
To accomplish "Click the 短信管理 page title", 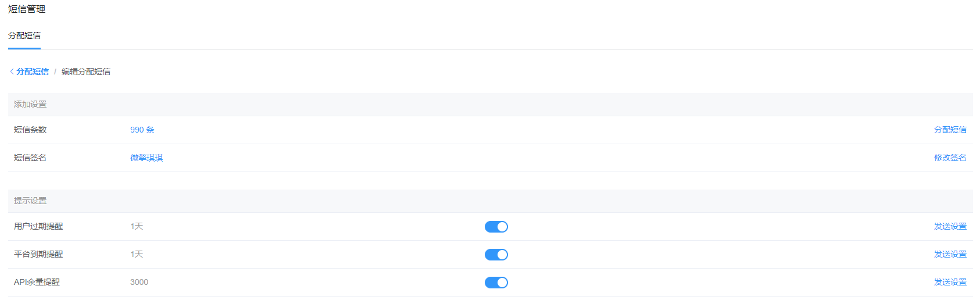I will (27, 9).
